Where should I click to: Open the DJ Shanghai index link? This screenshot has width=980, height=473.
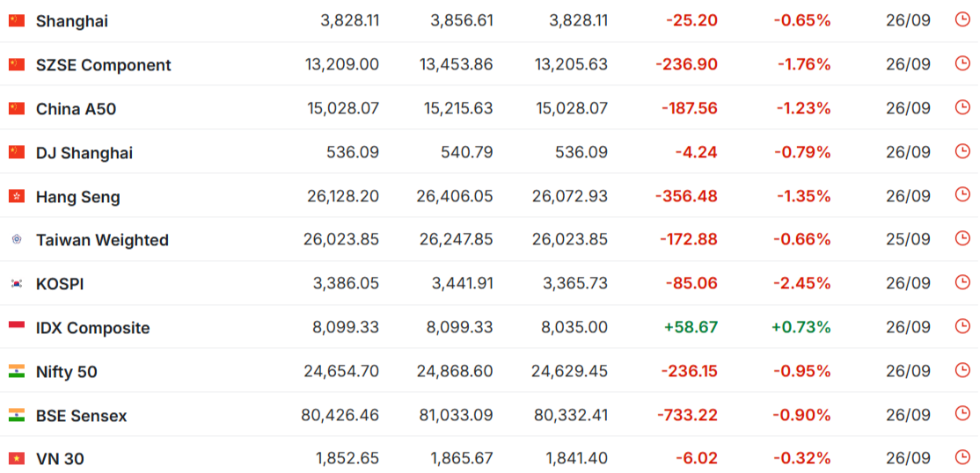tap(84, 153)
